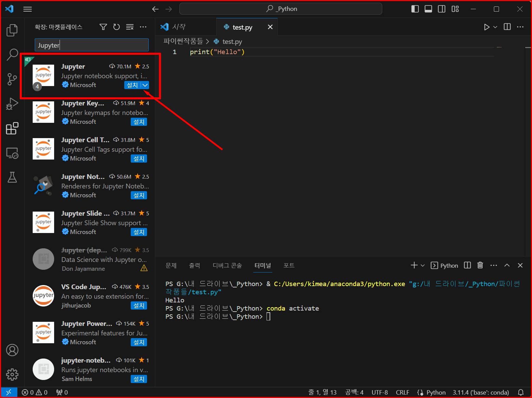Image resolution: width=532 pixels, height=398 pixels.
Task: Change indentation spaces setting in status bar
Action: 354,392
